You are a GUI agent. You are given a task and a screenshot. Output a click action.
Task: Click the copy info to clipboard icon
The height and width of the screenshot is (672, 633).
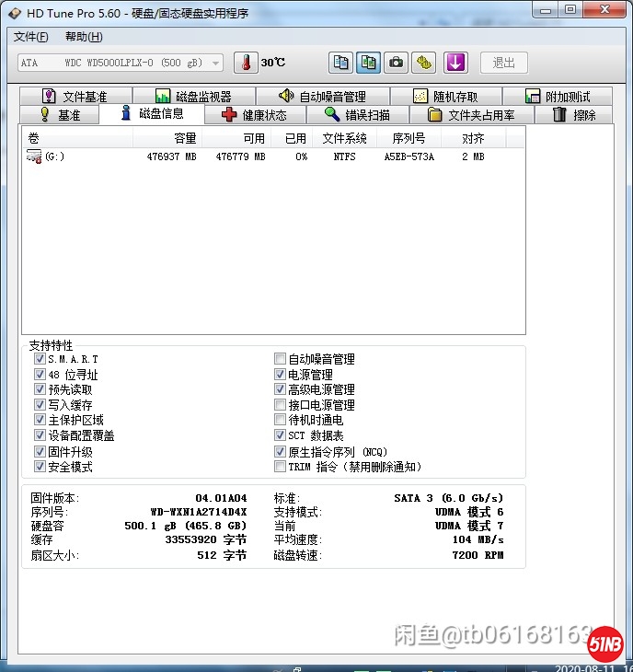pyautogui.click(x=341, y=63)
